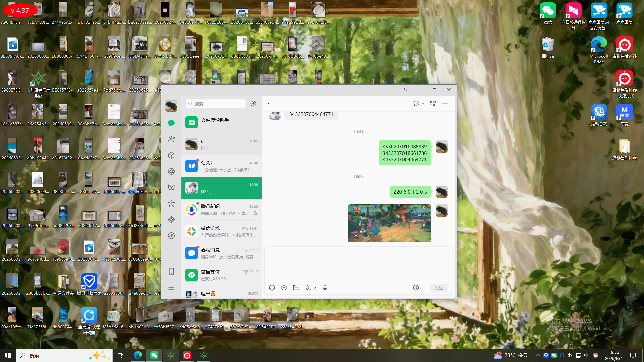Open the 客服消息 conversation

click(222, 253)
